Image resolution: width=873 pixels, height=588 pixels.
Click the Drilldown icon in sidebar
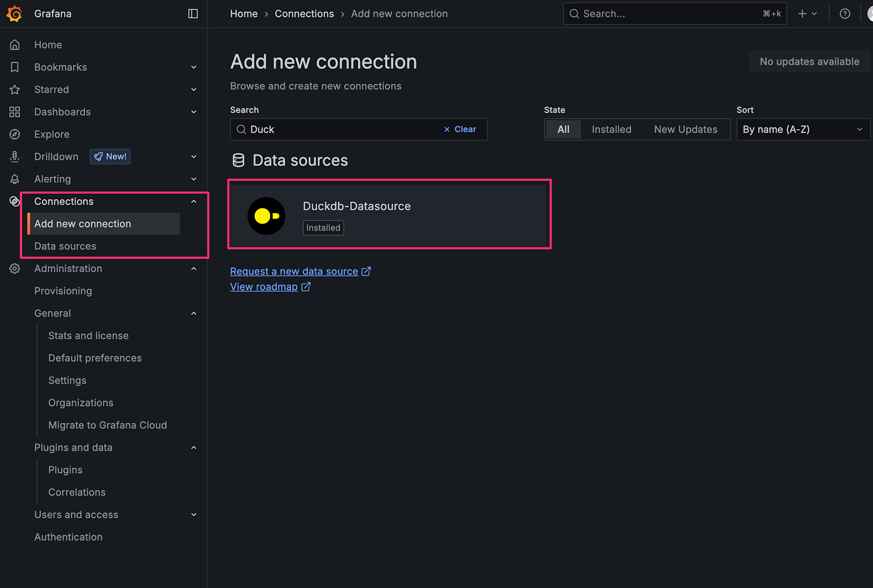pyautogui.click(x=15, y=157)
